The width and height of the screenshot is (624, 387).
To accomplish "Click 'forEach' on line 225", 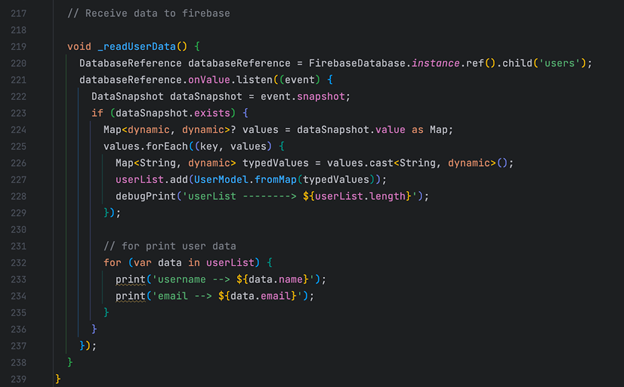I will [167, 147].
